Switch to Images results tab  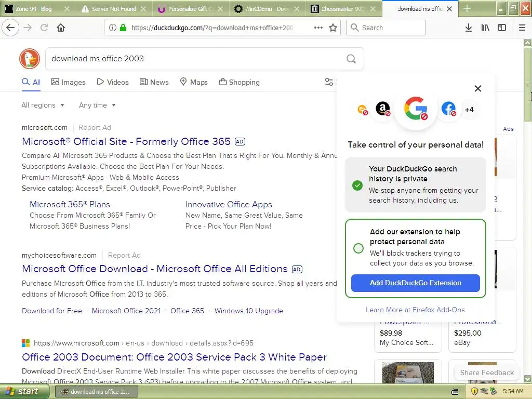coord(68,82)
